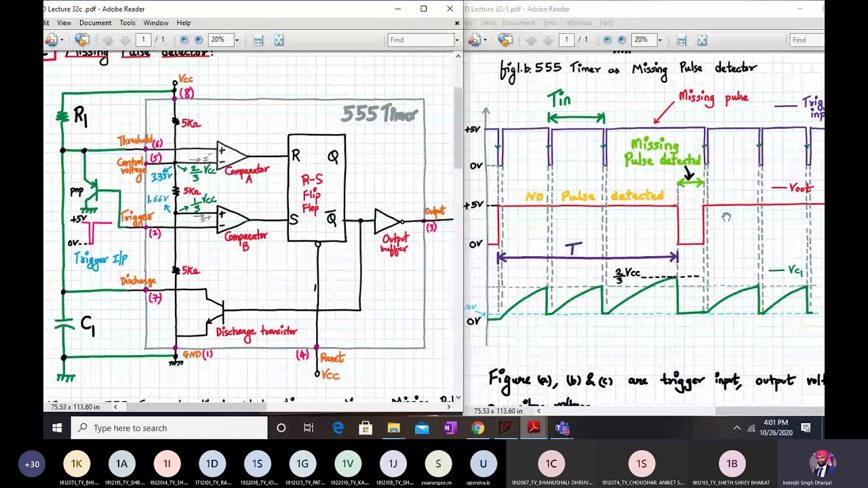Select participant avatar 1I
Viewport: 868px width, 488px height.
[167, 464]
